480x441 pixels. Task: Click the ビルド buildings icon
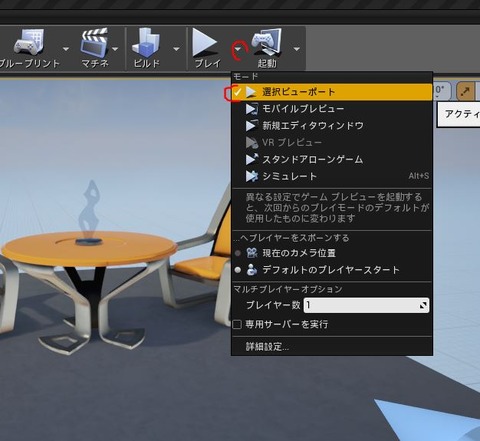[x=146, y=42]
